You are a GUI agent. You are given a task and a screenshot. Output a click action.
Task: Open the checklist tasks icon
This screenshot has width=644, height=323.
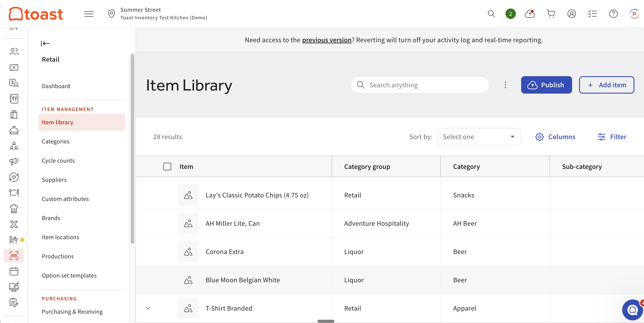click(592, 14)
